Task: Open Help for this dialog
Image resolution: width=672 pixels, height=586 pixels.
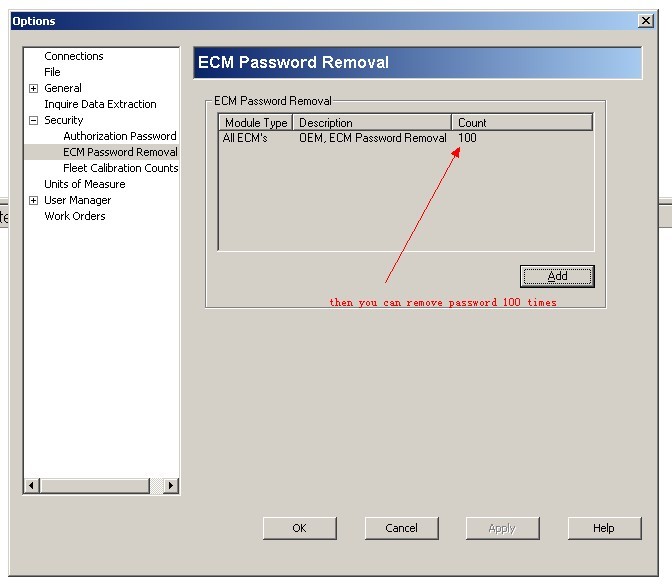Action: point(603,528)
